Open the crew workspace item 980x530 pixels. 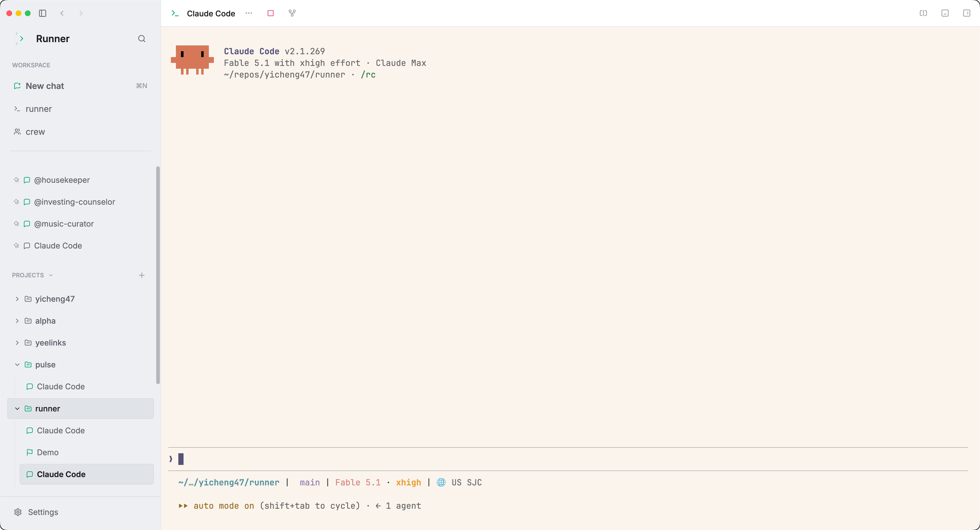tap(80, 132)
